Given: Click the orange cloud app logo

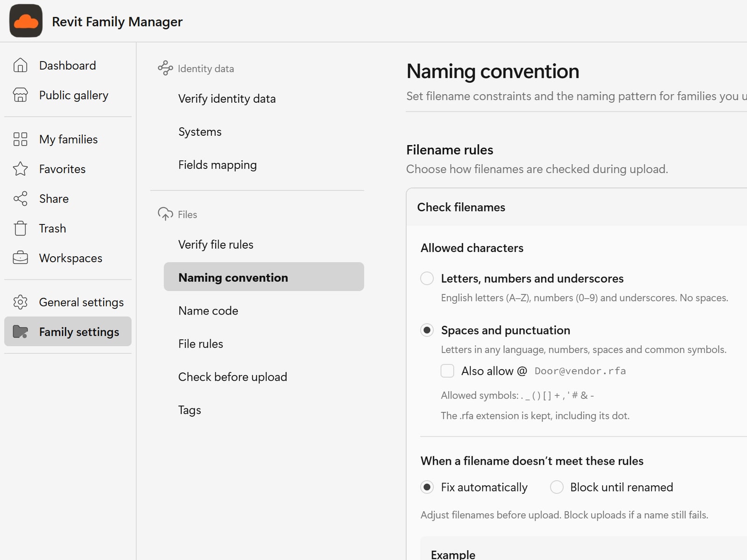Looking at the screenshot, I should [26, 21].
